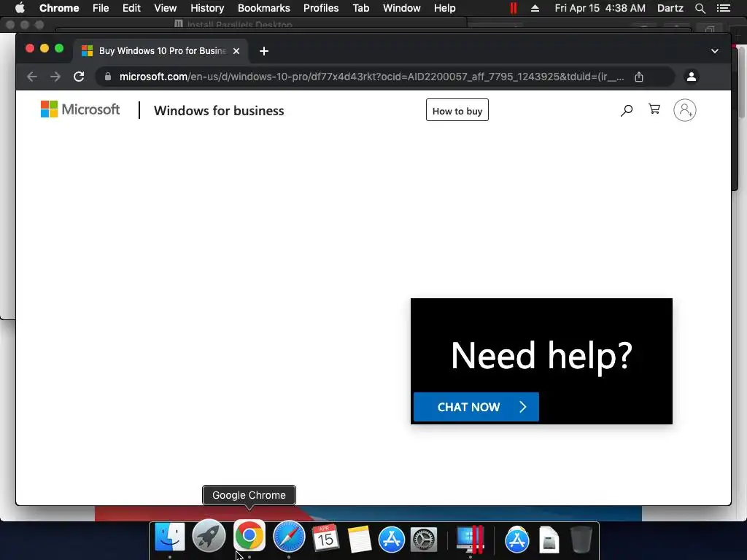Open Control Center list icon in menu bar
This screenshot has width=747, height=560.
724,8
